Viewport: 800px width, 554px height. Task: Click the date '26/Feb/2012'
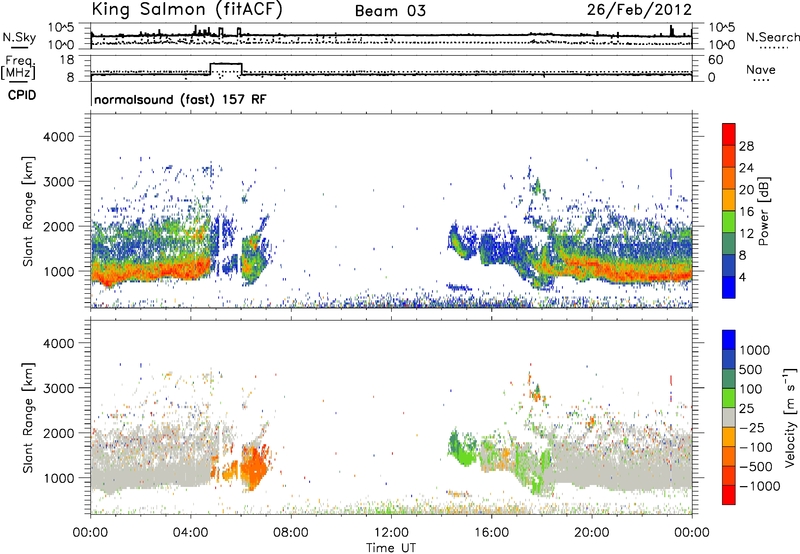pos(639,10)
